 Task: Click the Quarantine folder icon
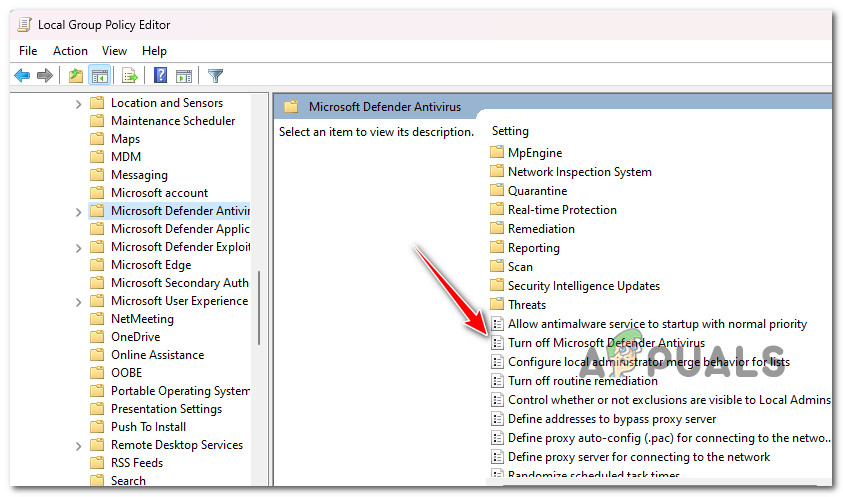[x=497, y=190]
